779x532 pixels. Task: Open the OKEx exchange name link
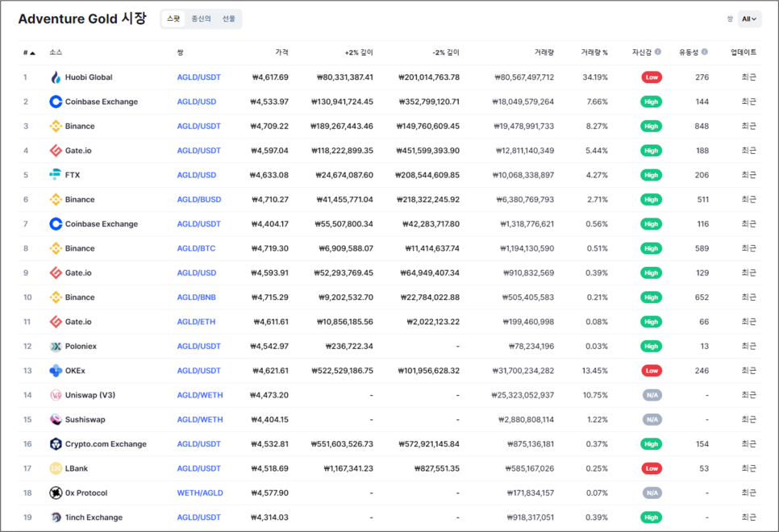click(75, 371)
